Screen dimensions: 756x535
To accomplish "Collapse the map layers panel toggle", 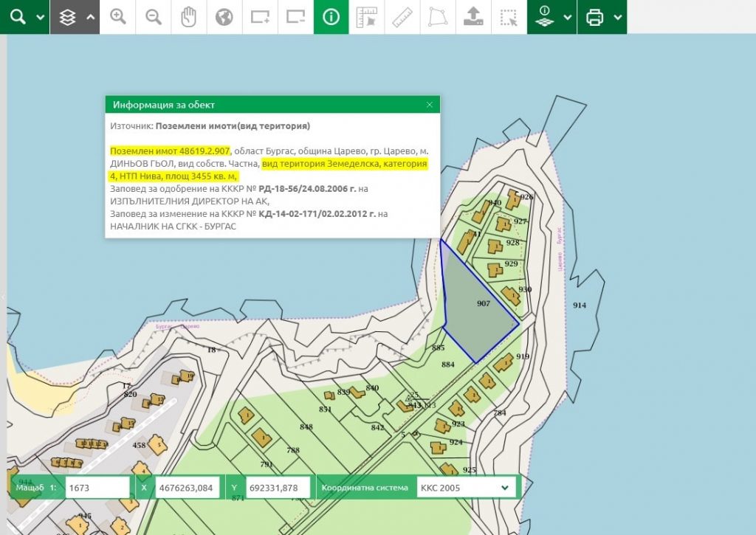I will coord(91,17).
